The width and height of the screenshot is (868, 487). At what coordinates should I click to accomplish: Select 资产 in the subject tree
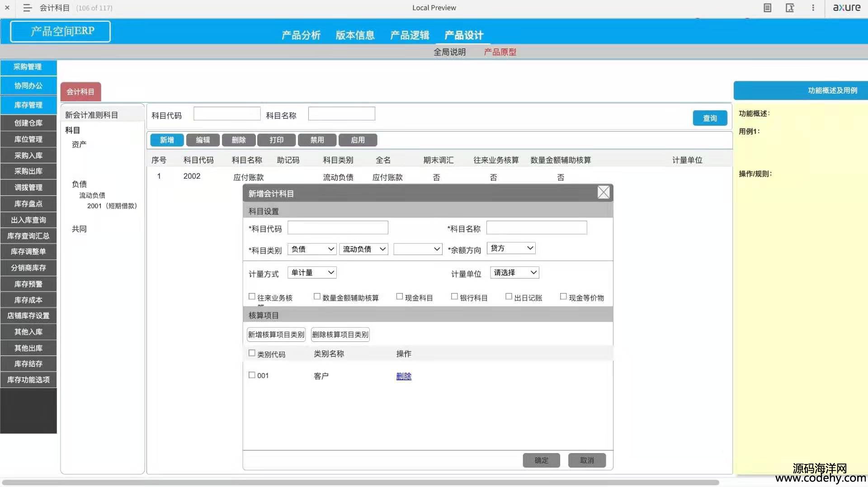pos(79,144)
